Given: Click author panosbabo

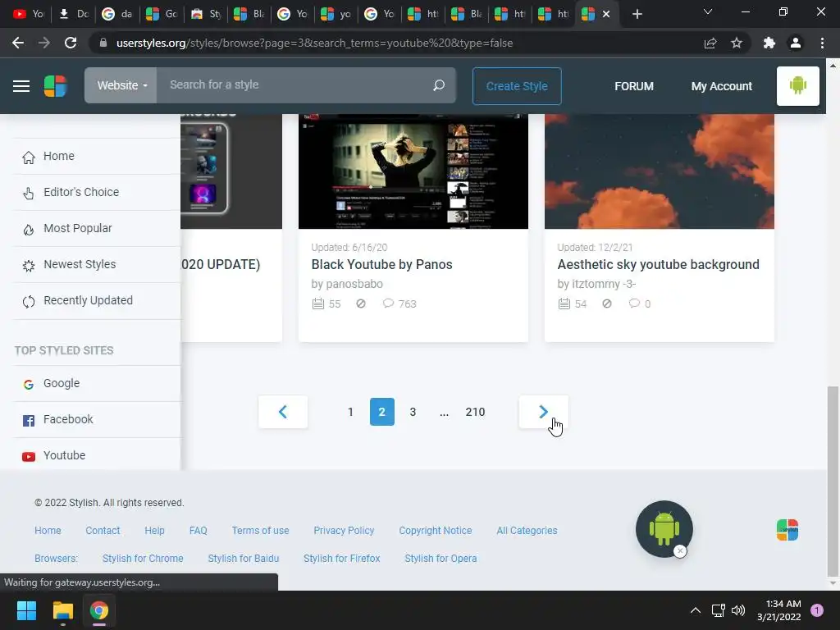Looking at the screenshot, I should [354, 284].
